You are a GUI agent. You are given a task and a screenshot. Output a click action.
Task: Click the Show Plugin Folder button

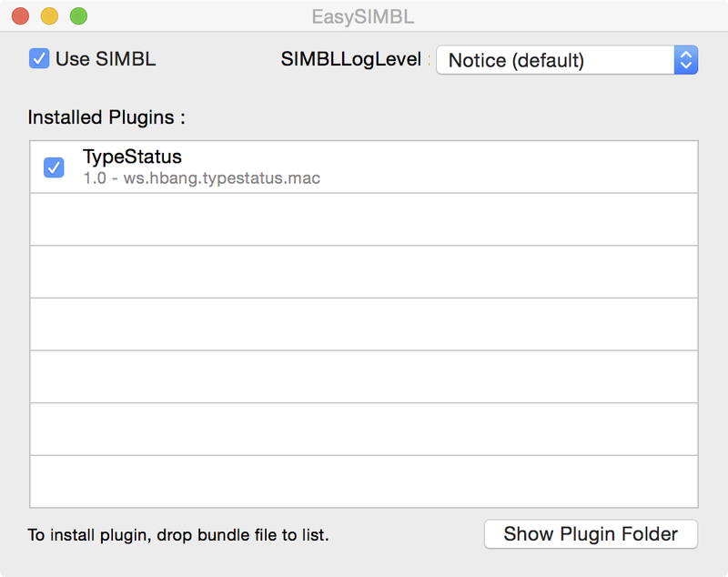591,534
